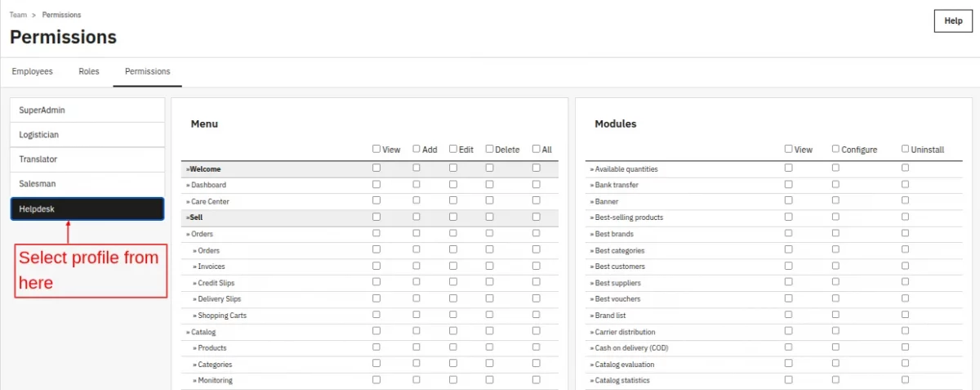The width and height of the screenshot is (980, 390).
Task: Click the Care Center row label
Action: click(x=207, y=202)
